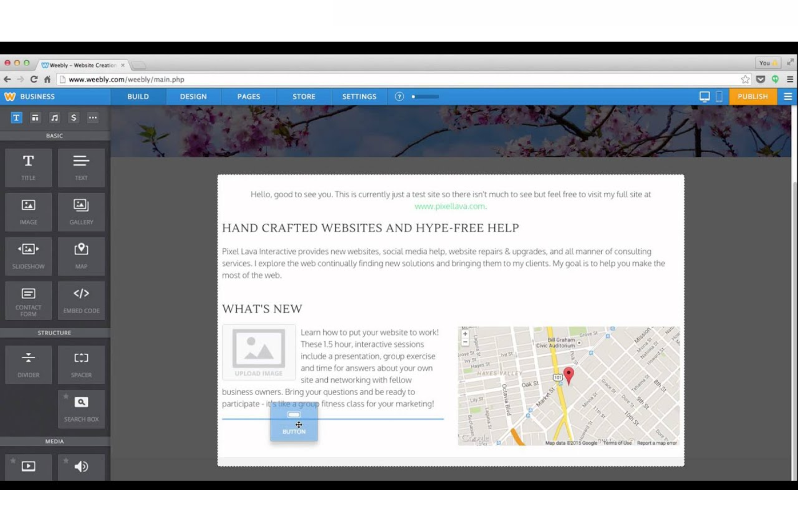Switch to desktop preview mode
The width and height of the screenshot is (798, 532).
704,96
